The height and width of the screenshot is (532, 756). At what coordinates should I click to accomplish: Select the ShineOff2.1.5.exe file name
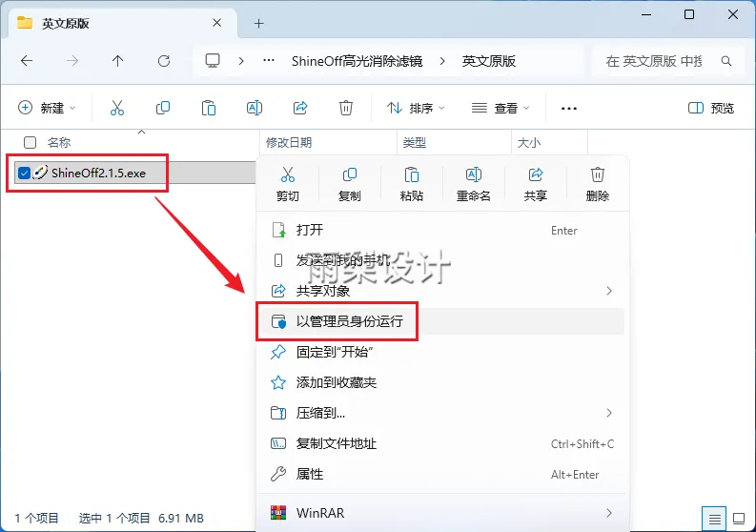pyautogui.click(x=98, y=174)
